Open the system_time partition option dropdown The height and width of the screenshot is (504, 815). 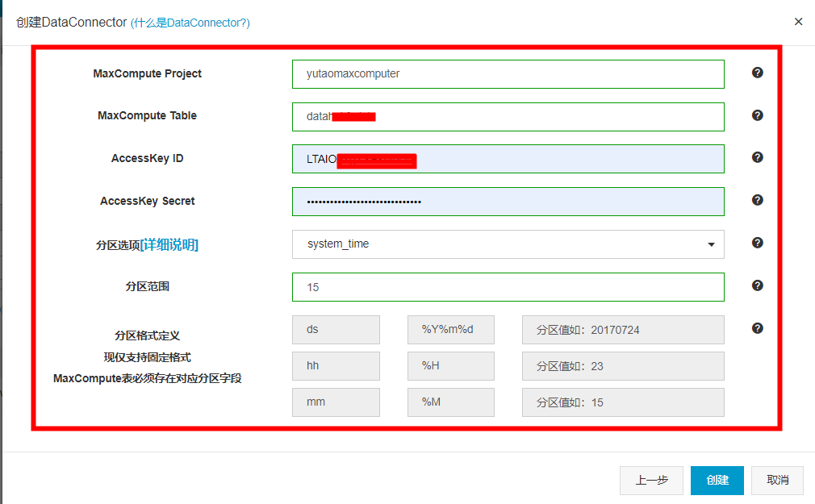508,244
